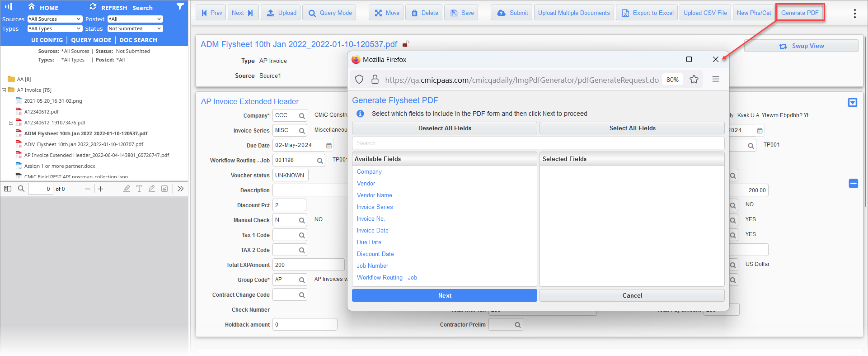This screenshot has height=356, width=868.
Task: Click the shield tracking protection icon
Action: (359, 80)
